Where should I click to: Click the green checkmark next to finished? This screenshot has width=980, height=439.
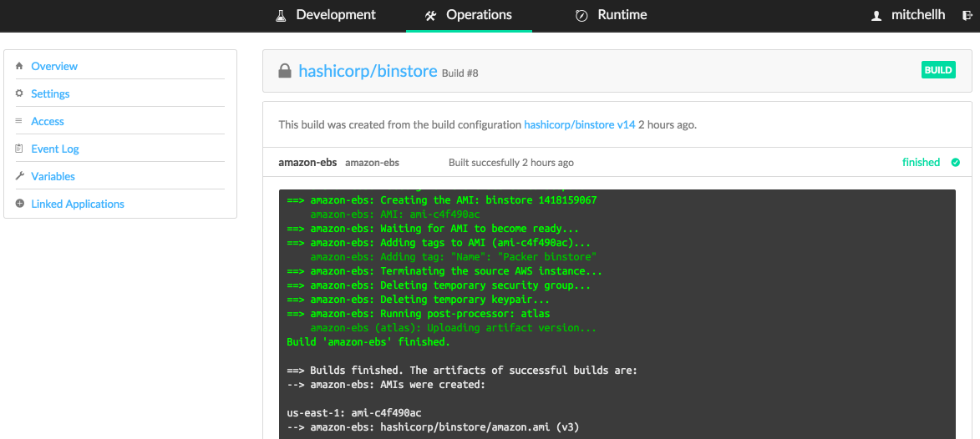tap(955, 163)
